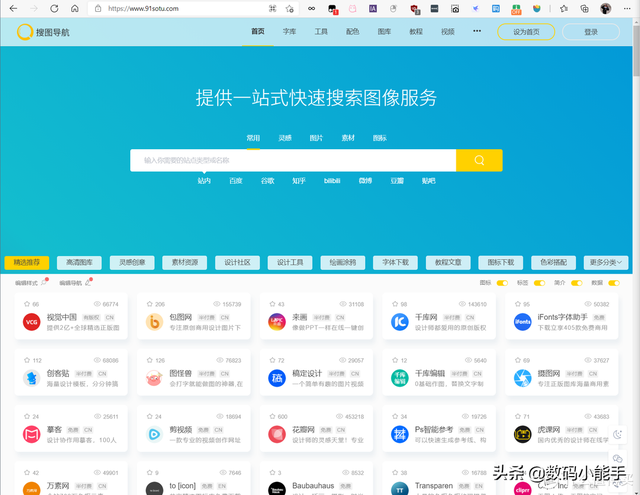This screenshot has height=495, width=640.
Task: Focus the site search input field
Action: [293, 160]
